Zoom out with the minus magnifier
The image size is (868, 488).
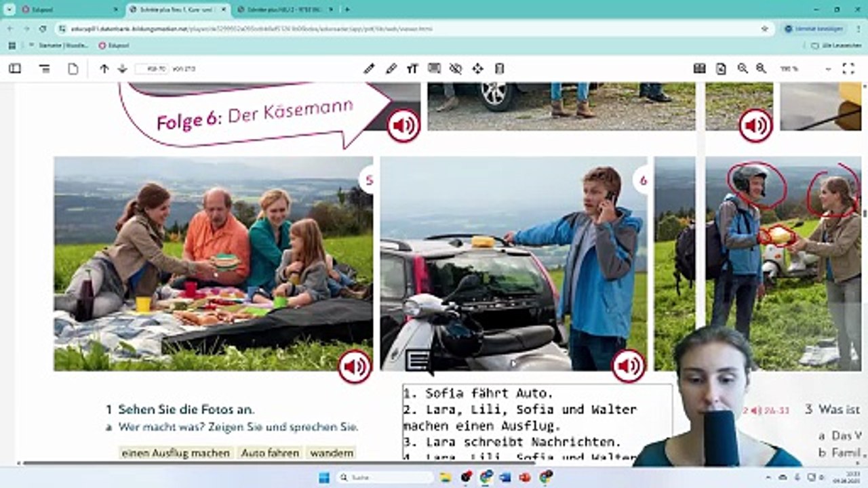(743, 68)
